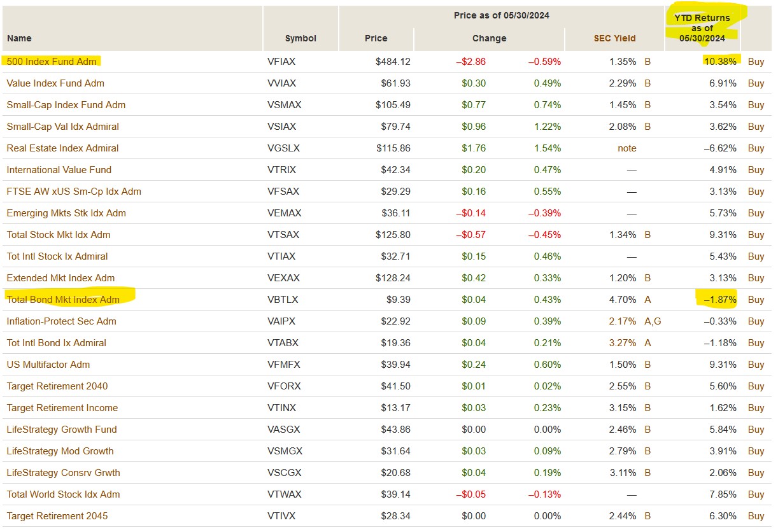The image size is (778, 532).
Task: Click Buy for the VFORX row
Action: [x=756, y=386]
